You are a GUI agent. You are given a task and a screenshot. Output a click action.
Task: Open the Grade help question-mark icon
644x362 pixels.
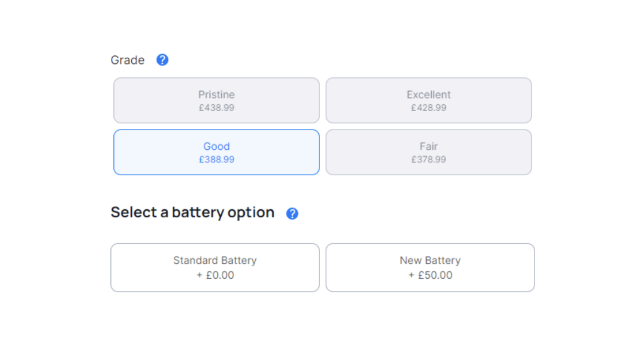point(162,60)
